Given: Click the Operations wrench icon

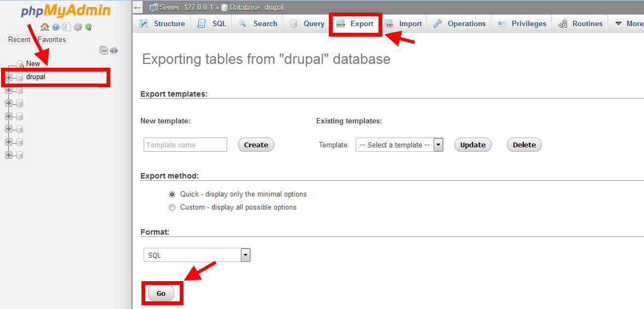Looking at the screenshot, I should pyautogui.click(x=438, y=23).
